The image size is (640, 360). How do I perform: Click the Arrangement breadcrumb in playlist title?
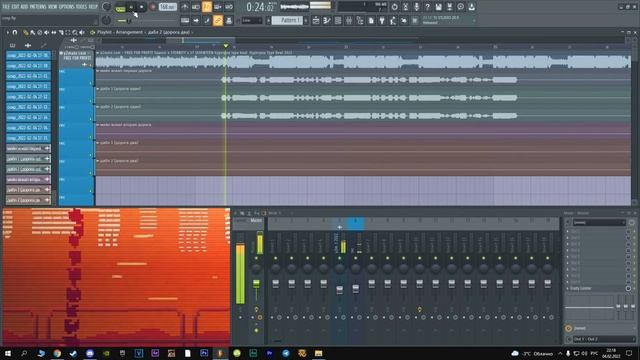click(x=129, y=32)
